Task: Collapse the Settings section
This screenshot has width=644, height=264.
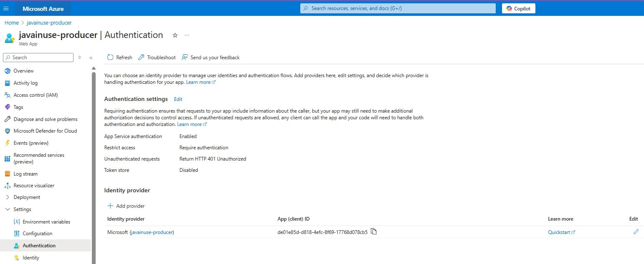Action: click(22, 209)
